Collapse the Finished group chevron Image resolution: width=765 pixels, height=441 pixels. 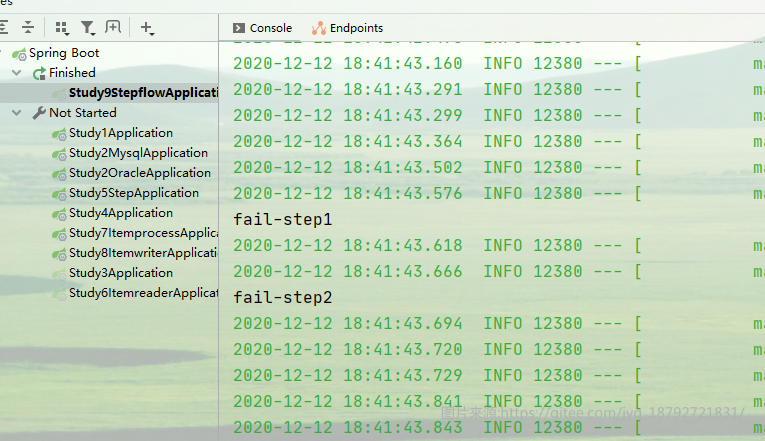[x=17, y=73]
